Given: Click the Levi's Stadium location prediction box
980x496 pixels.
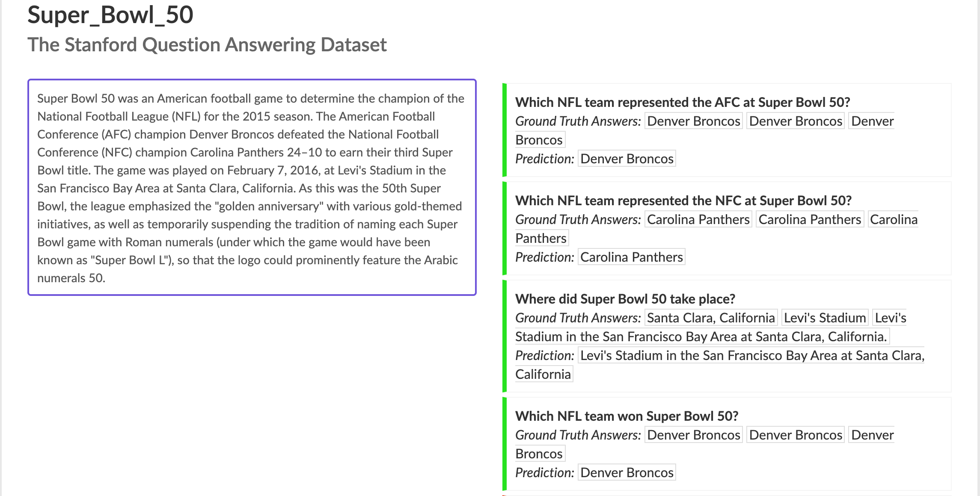Looking at the screenshot, I should 752,355.
